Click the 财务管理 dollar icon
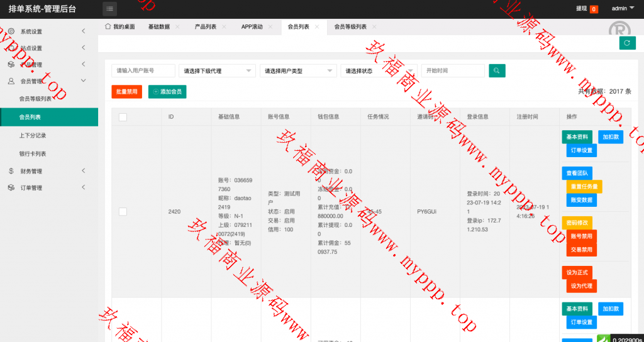Screen dimensions: 644x342 coord(11,171)
